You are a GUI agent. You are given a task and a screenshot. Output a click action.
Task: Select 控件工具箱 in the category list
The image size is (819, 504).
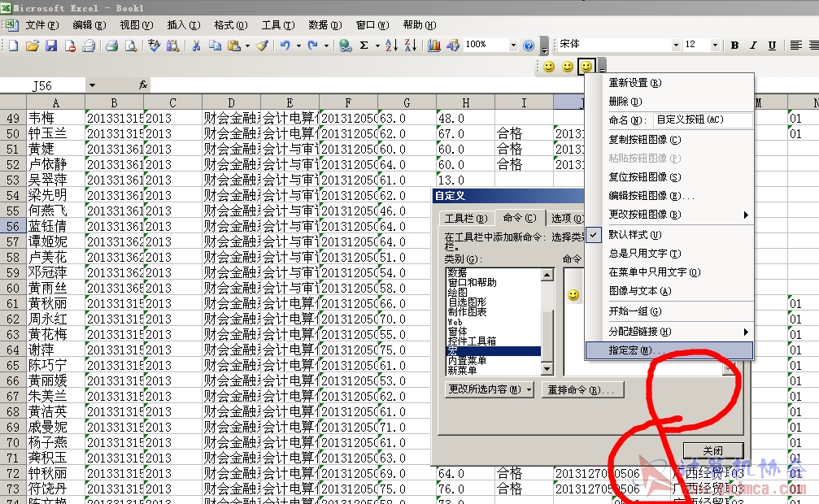[494, 341]
